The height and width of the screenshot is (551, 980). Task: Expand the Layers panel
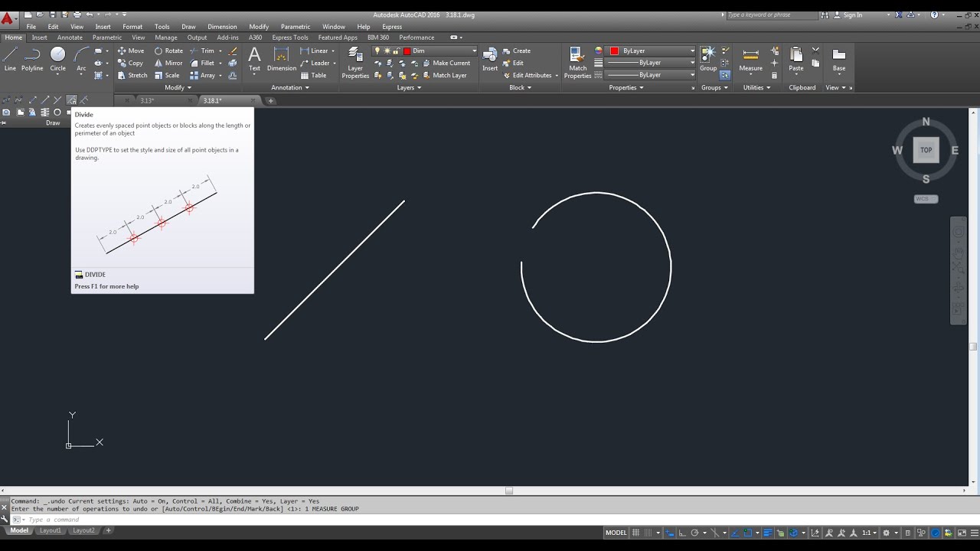point(409,87)
